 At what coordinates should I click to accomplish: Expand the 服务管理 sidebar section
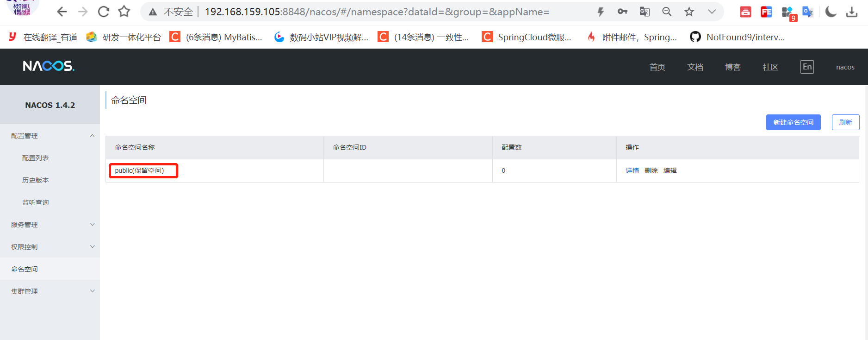[x=50, y=225]
